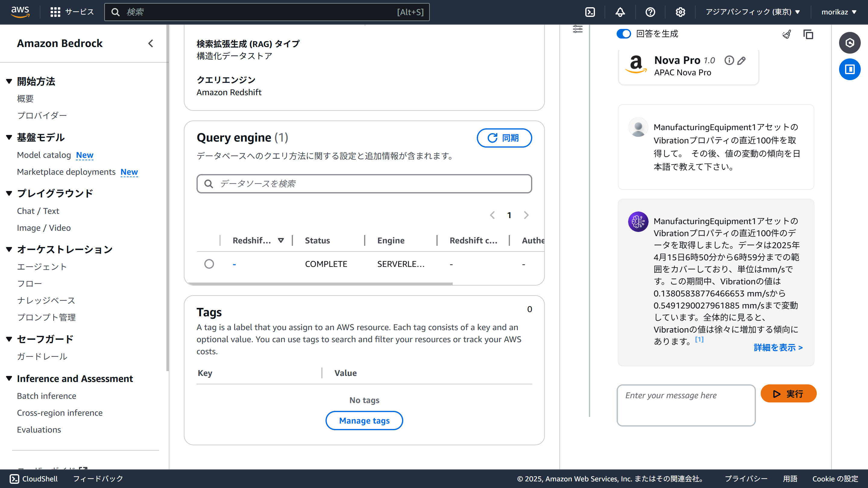Click the notifications bell icon
868x488 pixels.
click(620, 12)
